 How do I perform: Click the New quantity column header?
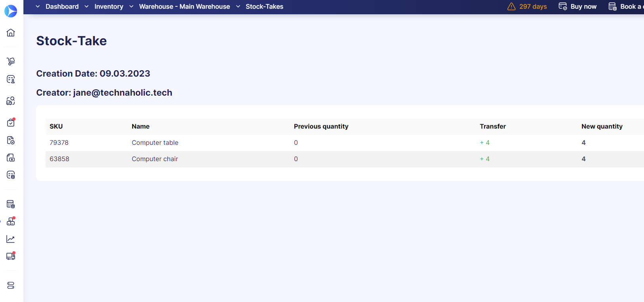602,126
